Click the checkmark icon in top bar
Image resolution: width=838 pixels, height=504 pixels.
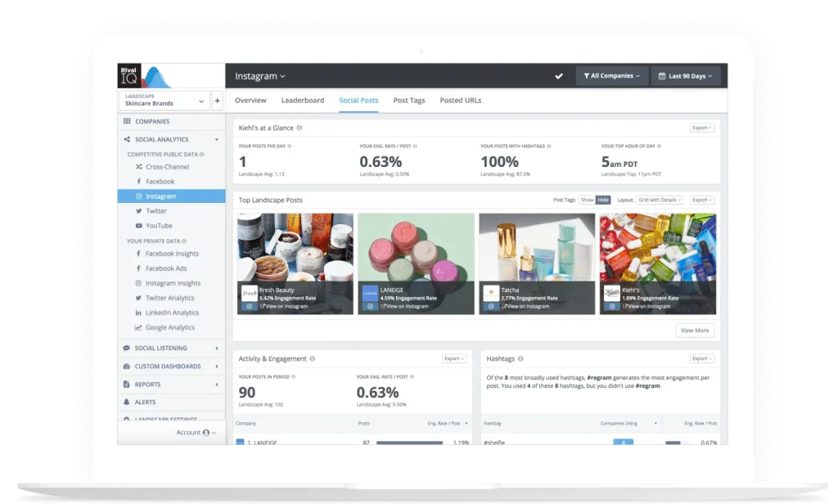[559, 76]
